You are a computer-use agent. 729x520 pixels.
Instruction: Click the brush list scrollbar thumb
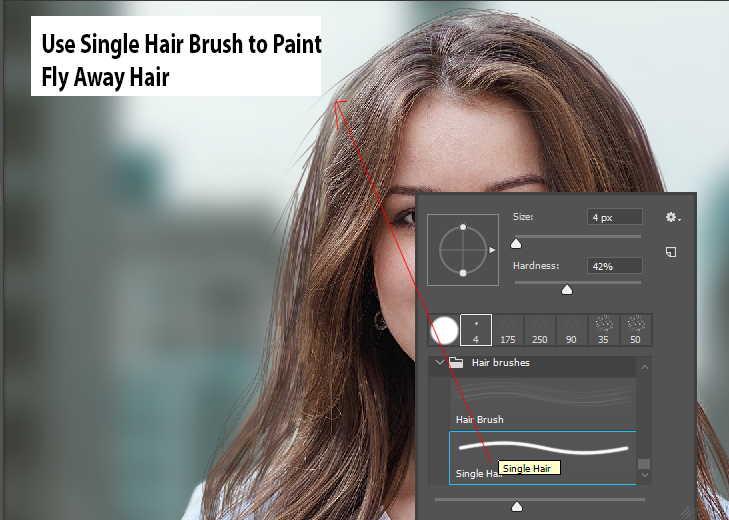click(644, 464)
